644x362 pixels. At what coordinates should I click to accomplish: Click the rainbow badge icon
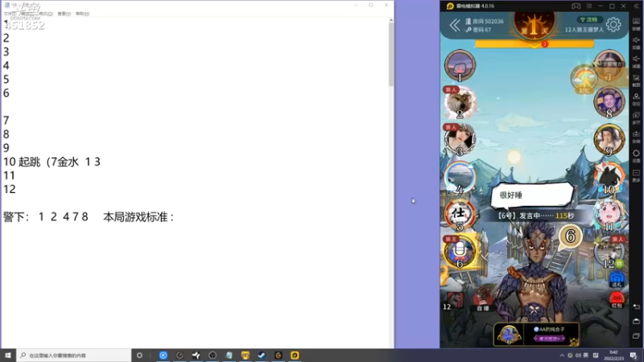click(x=584, y=79)
